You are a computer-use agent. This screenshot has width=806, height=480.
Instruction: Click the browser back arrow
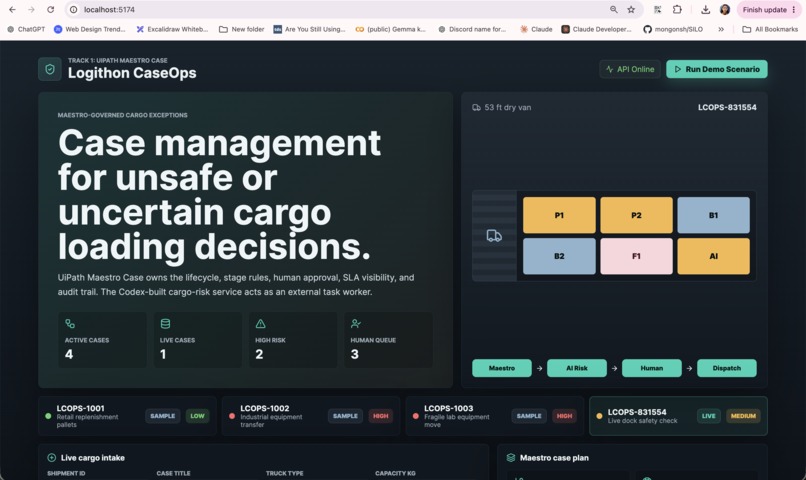[x=12, y=10]
